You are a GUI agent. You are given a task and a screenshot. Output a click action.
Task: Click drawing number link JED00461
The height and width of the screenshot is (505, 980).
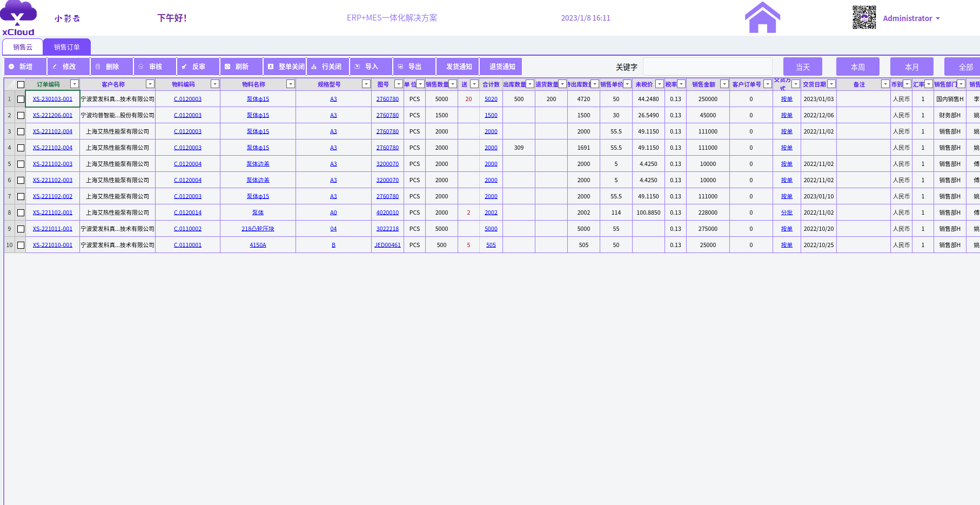(x=387, y=245)
